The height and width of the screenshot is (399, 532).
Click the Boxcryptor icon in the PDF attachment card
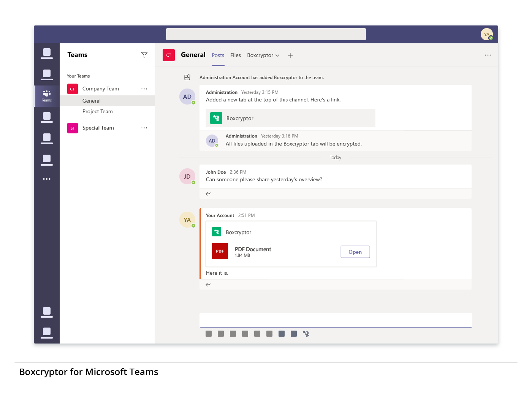tap(217, 232)
